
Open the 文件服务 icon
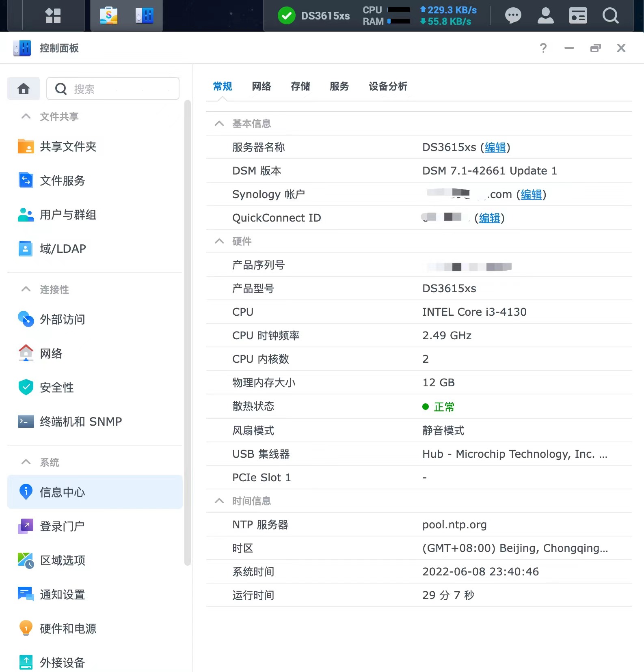(x=26, y=180)
